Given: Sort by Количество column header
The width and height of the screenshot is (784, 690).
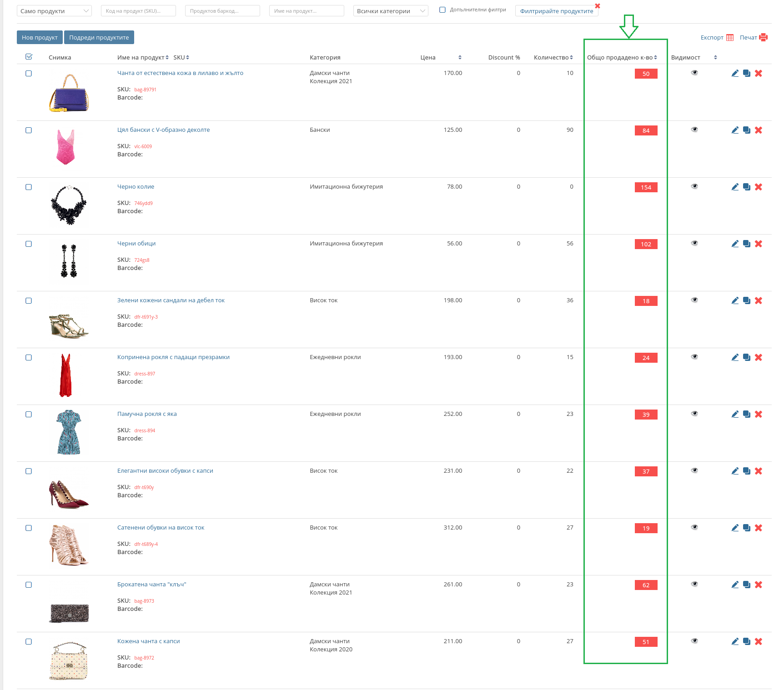Looking at the screenshot, I should (553, 57).
